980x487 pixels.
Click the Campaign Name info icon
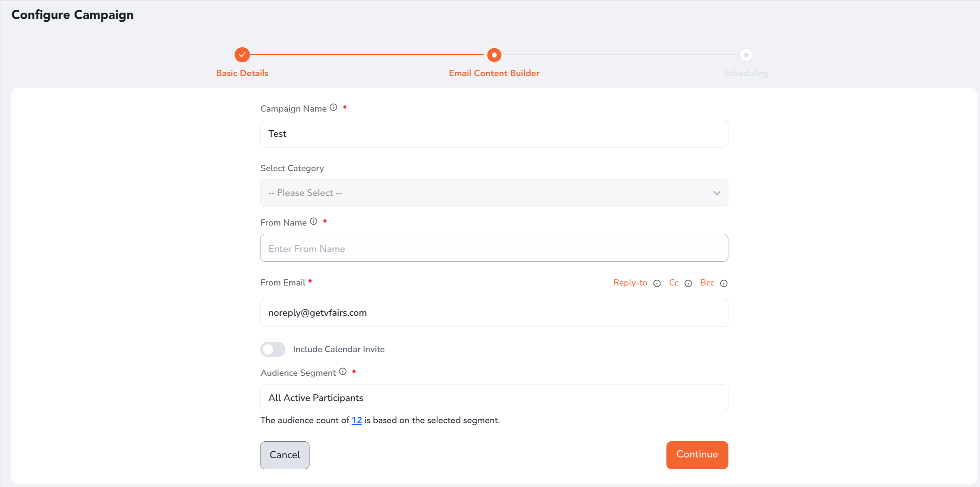(x=334, y=107)
